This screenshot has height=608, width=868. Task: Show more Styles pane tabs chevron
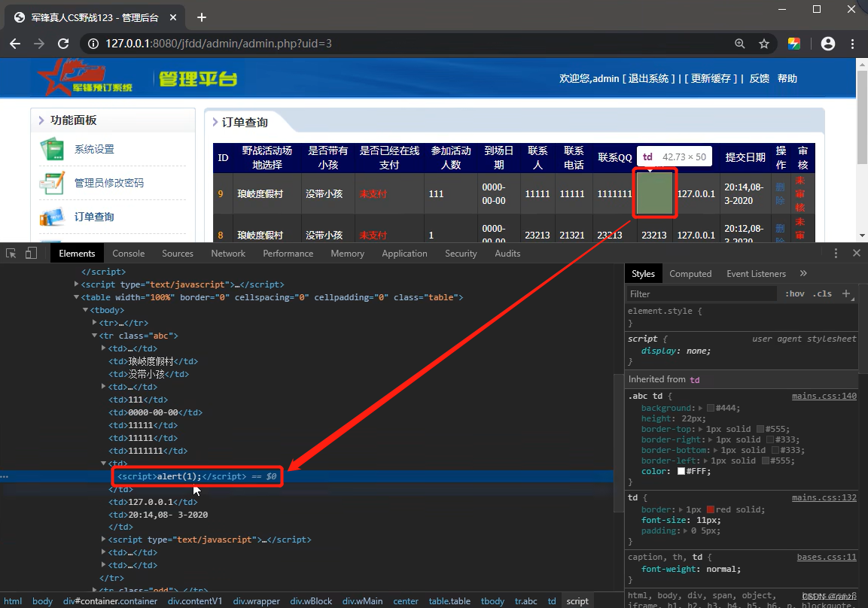point(803,273)
